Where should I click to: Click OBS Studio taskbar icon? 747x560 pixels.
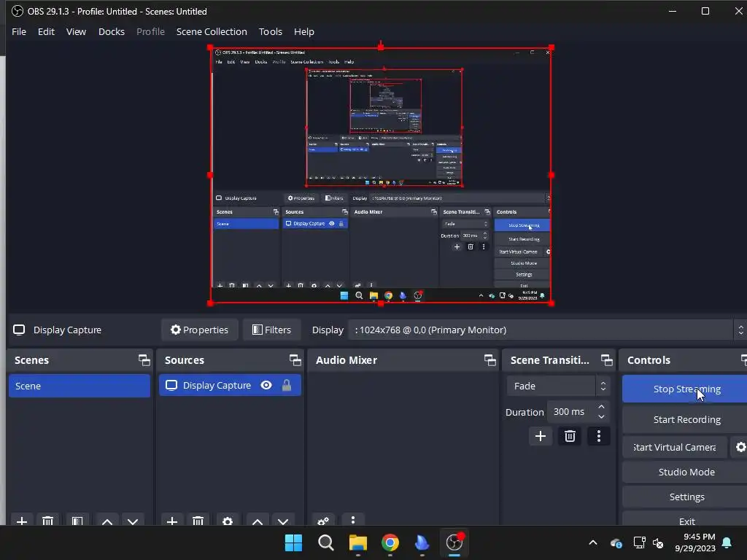click(454, 542)
